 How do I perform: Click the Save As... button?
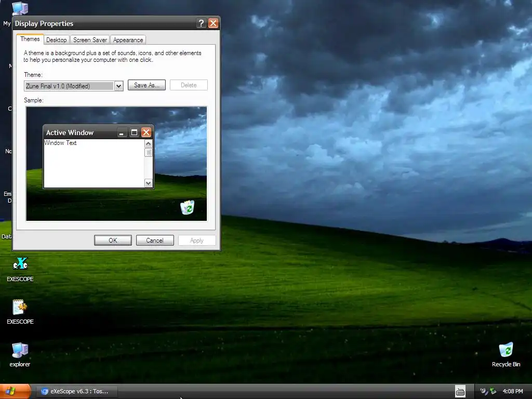(147, 85)
